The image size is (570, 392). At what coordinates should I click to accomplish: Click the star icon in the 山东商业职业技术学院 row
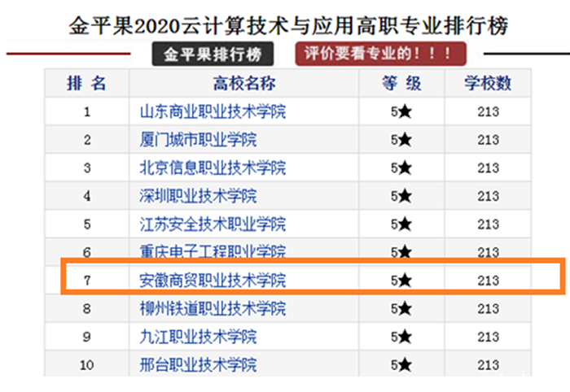point(406,111)
